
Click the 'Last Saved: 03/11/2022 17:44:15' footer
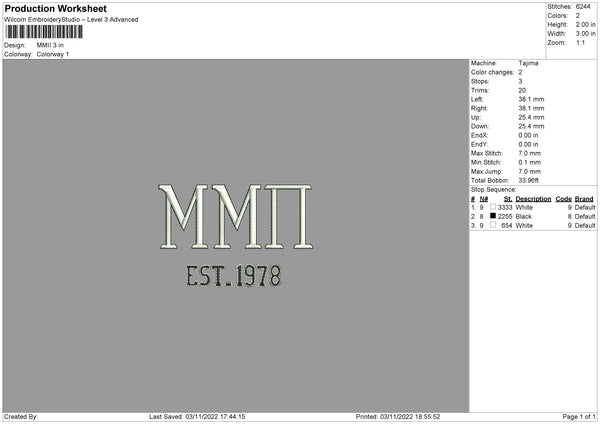[197, 417]
